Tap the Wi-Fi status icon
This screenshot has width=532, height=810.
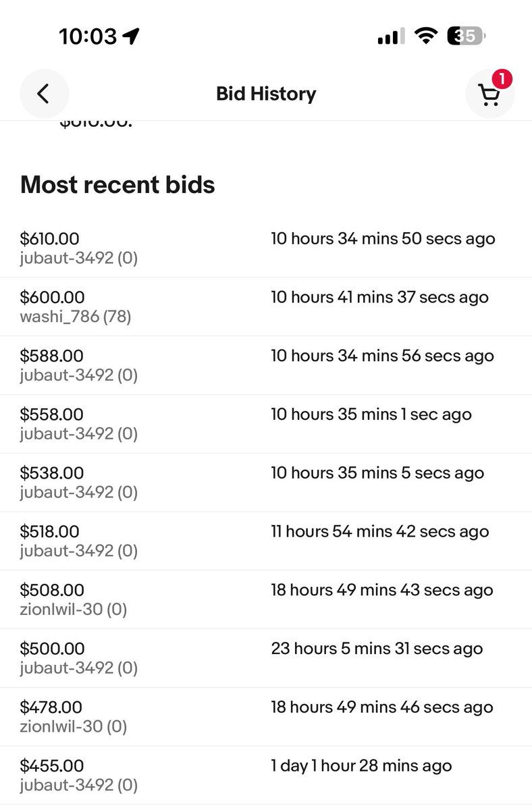425,36
